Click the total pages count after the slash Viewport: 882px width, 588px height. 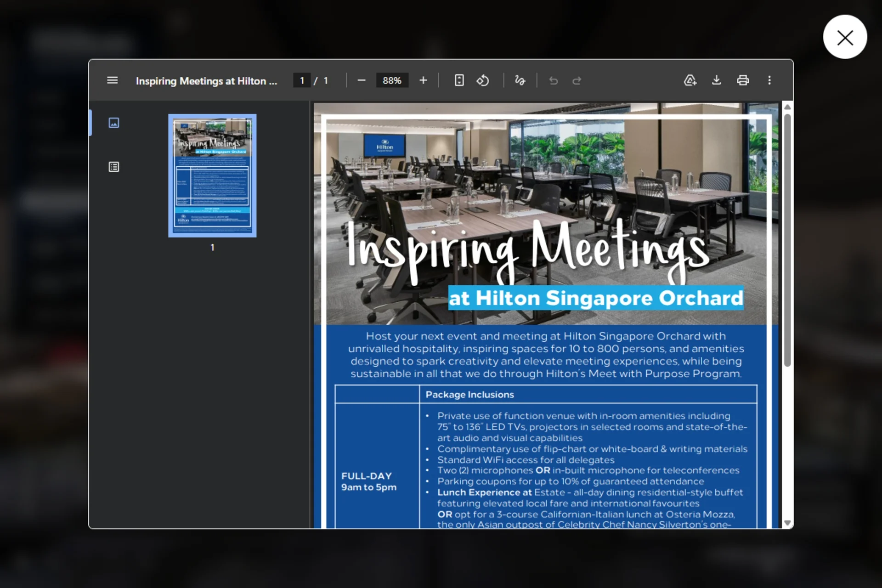click(x=326, y=81)
